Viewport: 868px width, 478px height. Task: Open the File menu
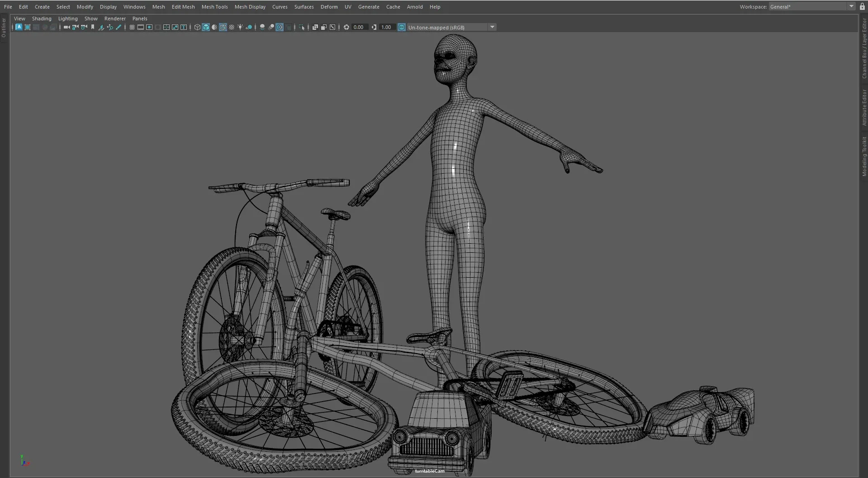tap(8, 7)
